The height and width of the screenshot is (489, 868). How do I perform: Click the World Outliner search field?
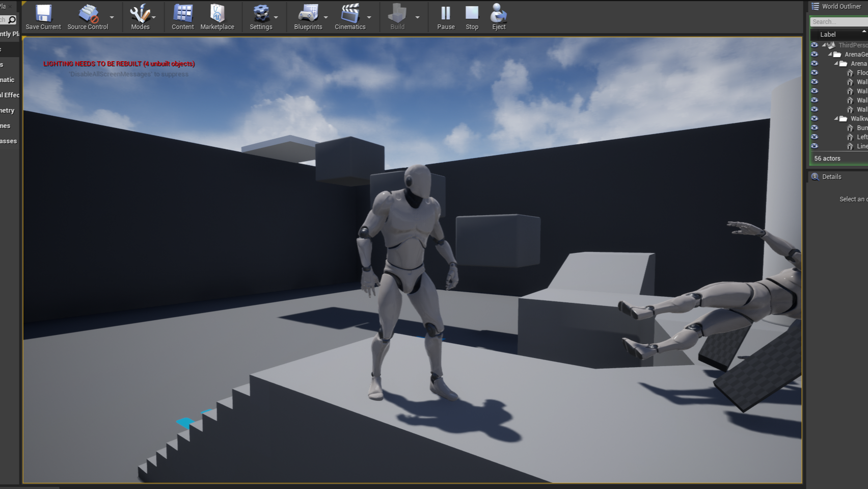(837, 21)
